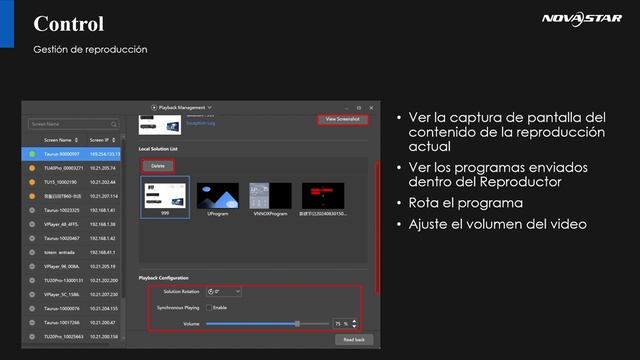Enable the Synchronous Playing checkbox

(x=209, y=308)
